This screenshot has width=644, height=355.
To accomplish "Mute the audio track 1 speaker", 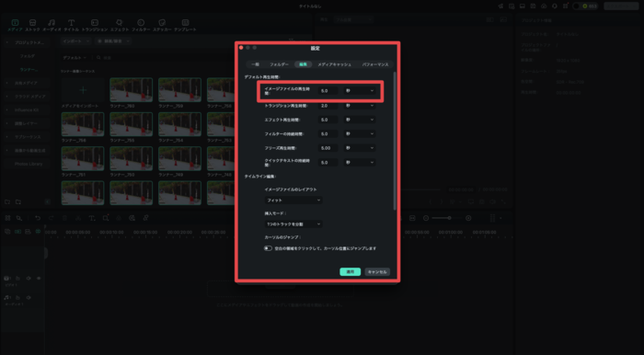I will tap(29, 297).
